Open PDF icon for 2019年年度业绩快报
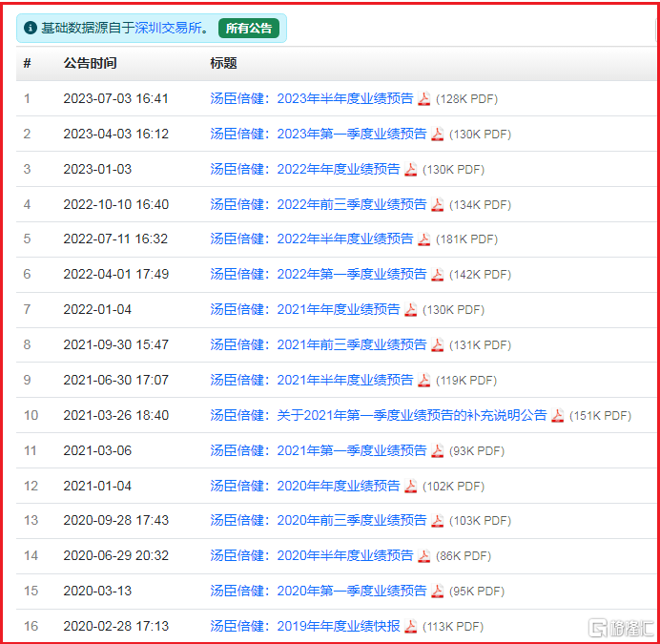 410,628
